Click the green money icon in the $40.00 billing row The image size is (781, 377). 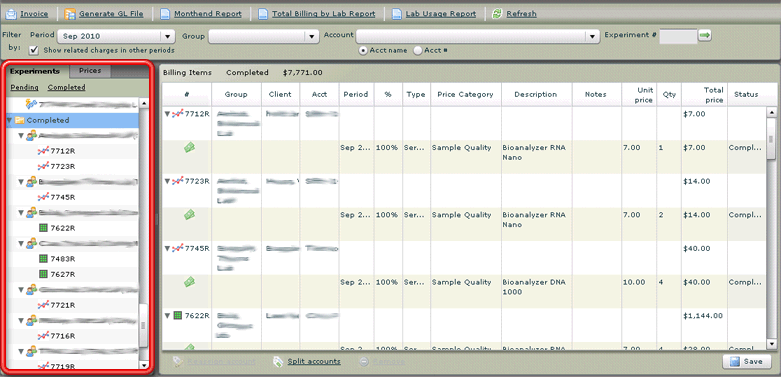pyautogui.click(x=189, y=282)
